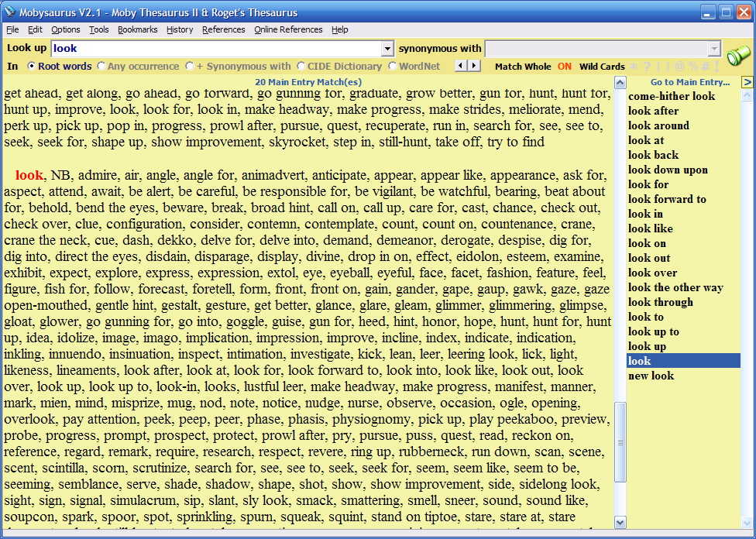Click the green flashlight search icon
The height and width of the screenshot is (539, 756).
(738, 55)
